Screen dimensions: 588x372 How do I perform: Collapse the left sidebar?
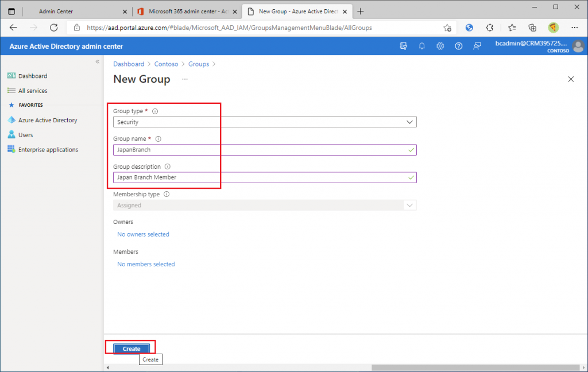(x=98, y=61)
